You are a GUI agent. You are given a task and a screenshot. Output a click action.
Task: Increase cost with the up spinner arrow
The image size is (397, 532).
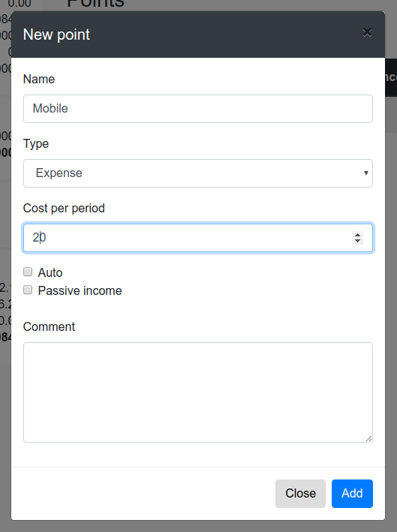357,234
